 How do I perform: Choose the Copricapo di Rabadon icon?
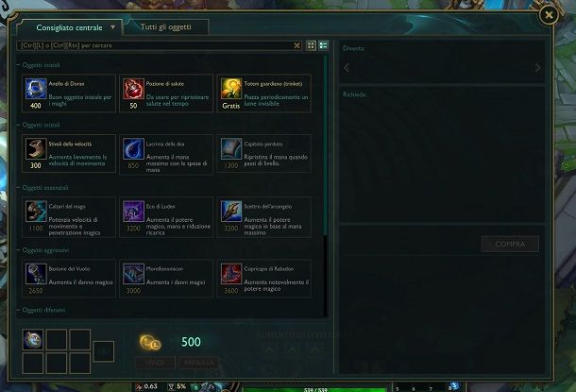pos(231,274)
